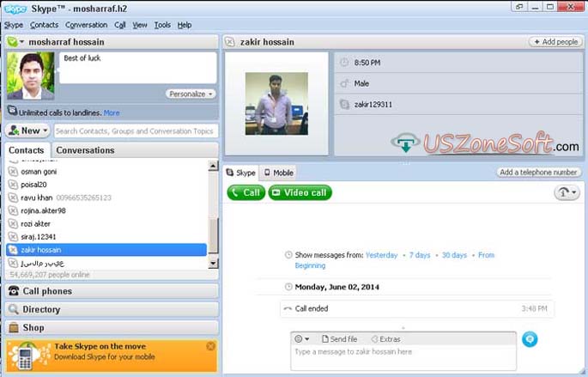Click the contact list scrollbar up arrow
The height and width of the screenshot is (377, 588).
(x=213, y=166)
